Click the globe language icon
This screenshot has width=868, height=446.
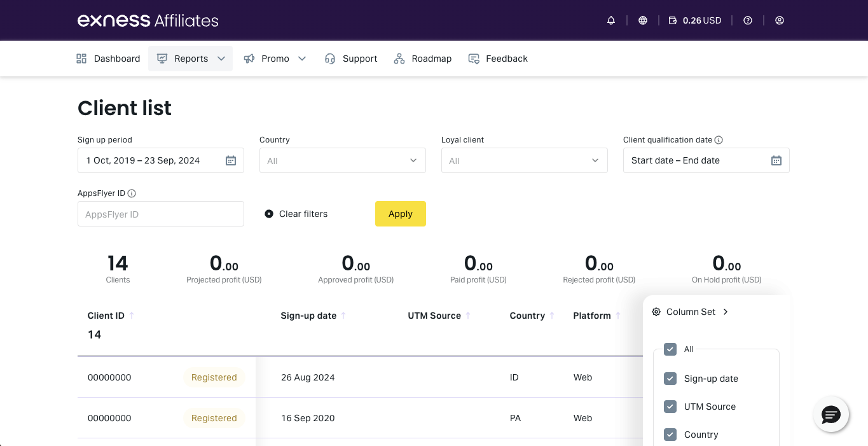[x=643, y=20]
